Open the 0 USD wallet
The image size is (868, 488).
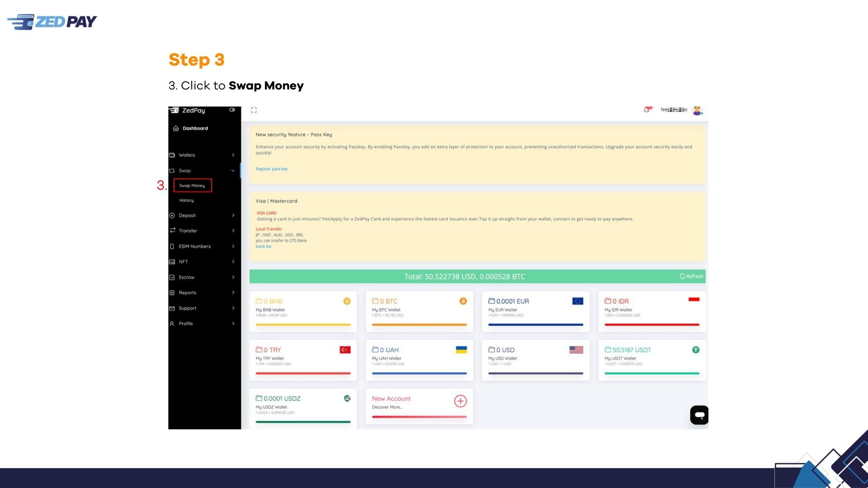pos(536,361)
